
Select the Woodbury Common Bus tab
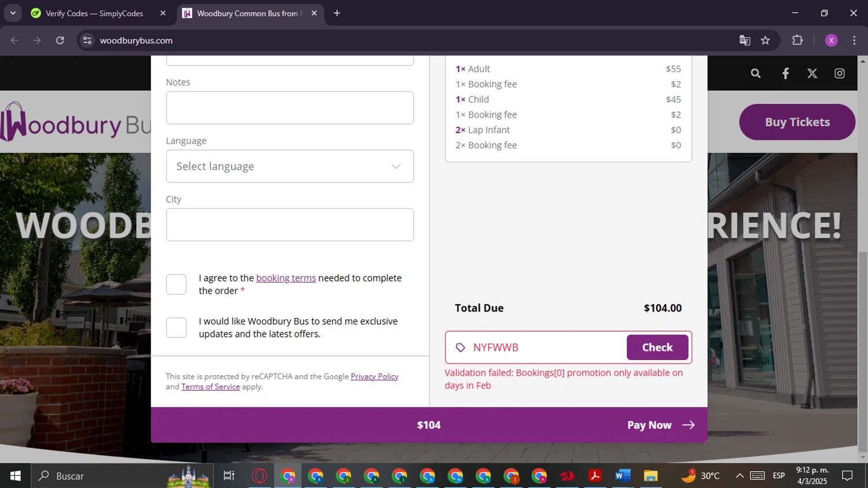249,13
